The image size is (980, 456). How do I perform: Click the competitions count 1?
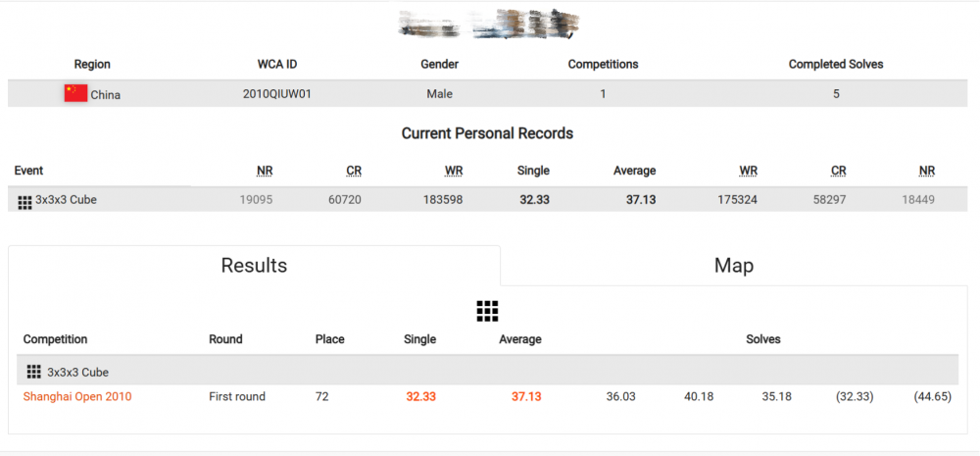click(603, 94)
